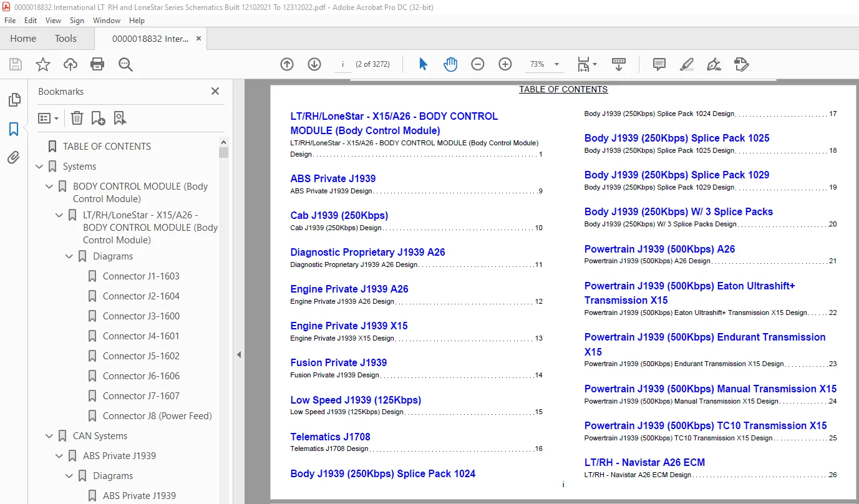Open Page Thumbnails panel in sidebar
This screenshot has width=859, height=504.
(x=14, y=100)
